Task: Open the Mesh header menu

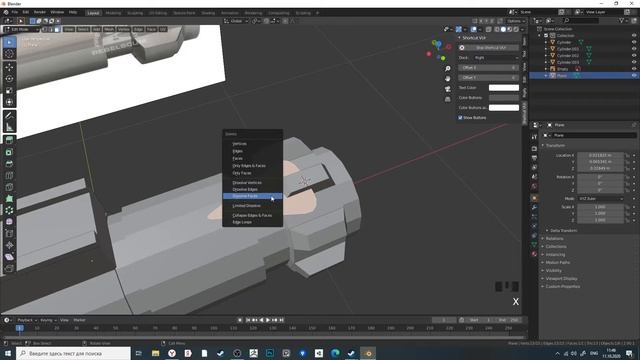Action: tap(109, 29)
